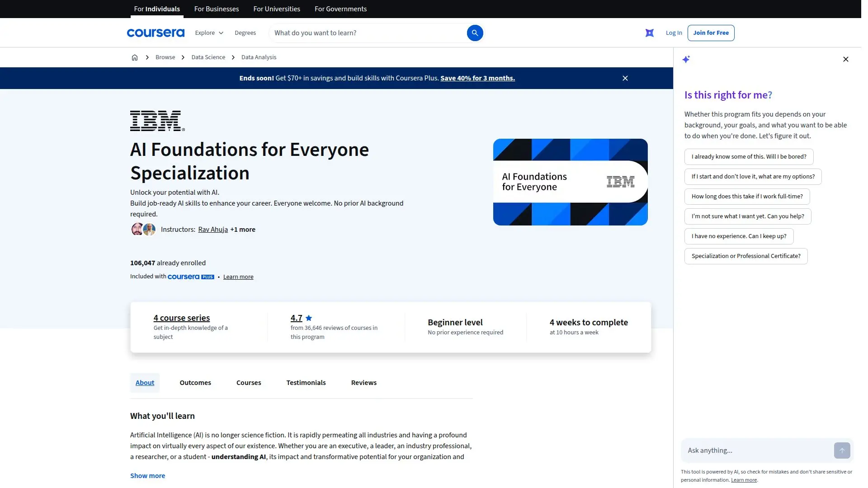Select the For Governments tab
Image resolution: width=868 pixels, height=488 pixels.
(340, 9)
